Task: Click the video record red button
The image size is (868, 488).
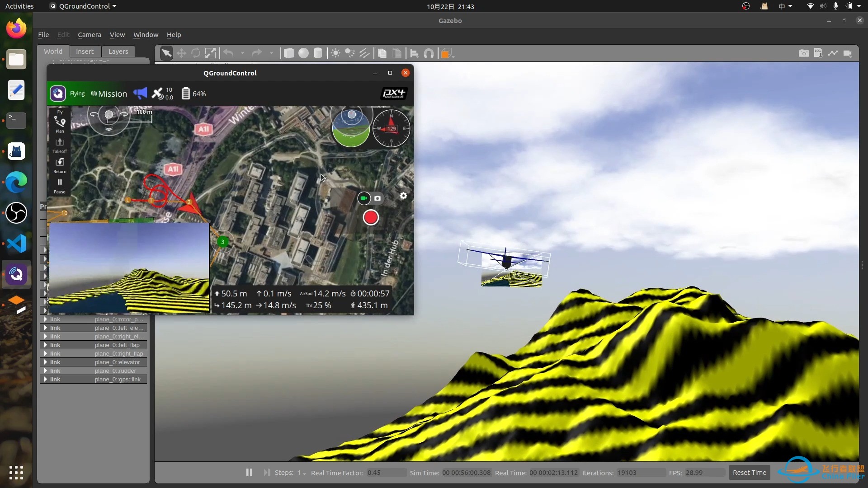Action: (x=370, y=217)
